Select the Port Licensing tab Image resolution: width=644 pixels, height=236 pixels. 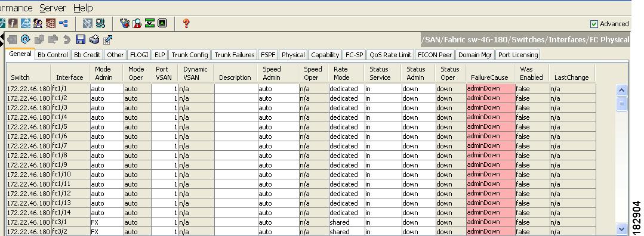click(518, 55)
